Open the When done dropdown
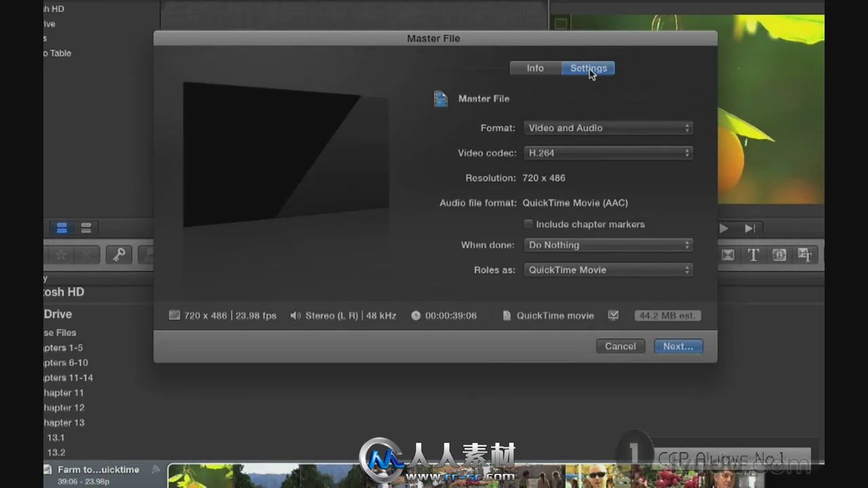 click(608, 245)
